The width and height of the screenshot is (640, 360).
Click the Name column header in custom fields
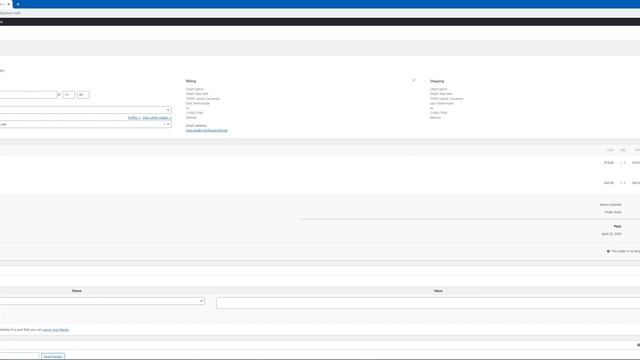77,291
